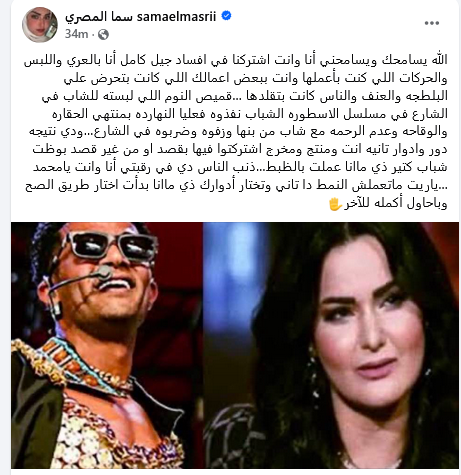Open the 34m timestamp link
This screenshot has width=461, height=475.
76,34
